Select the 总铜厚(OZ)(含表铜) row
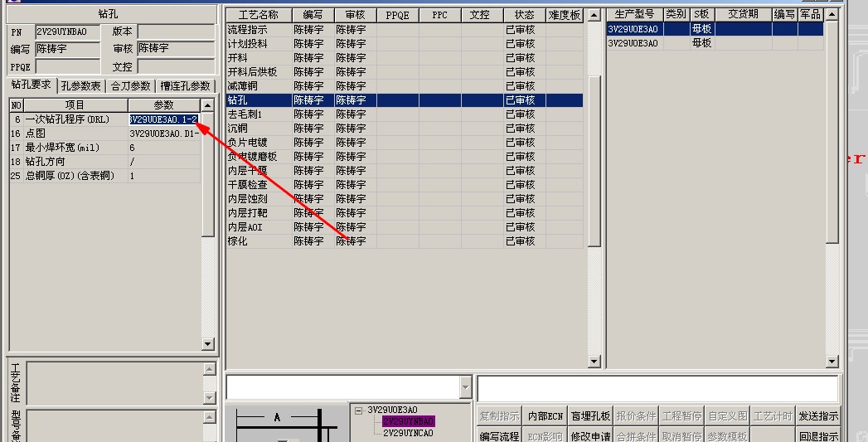 click(x=104, y=176)
